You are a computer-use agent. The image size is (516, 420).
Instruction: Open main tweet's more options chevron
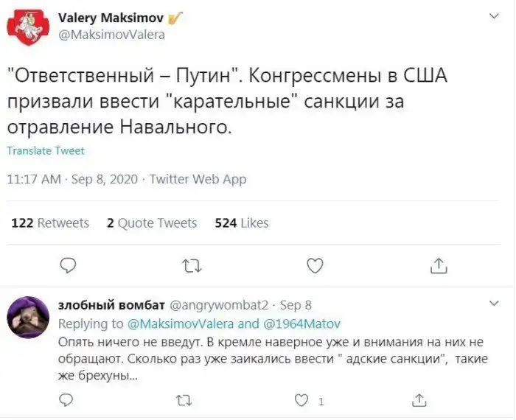tap(493, 15)
